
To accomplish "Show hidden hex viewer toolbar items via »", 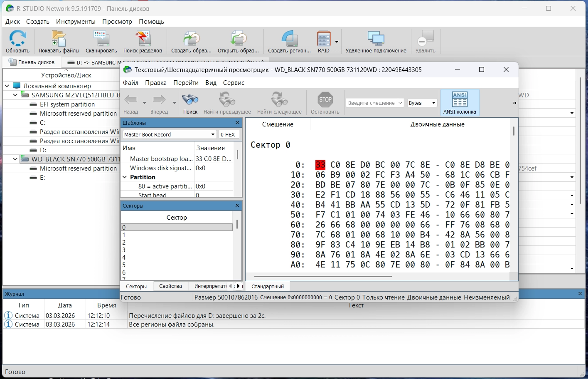I will click(514, 103).
